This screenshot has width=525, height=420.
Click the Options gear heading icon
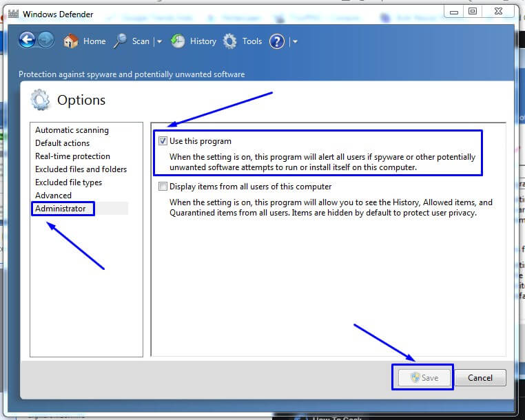tap(40, 99)
